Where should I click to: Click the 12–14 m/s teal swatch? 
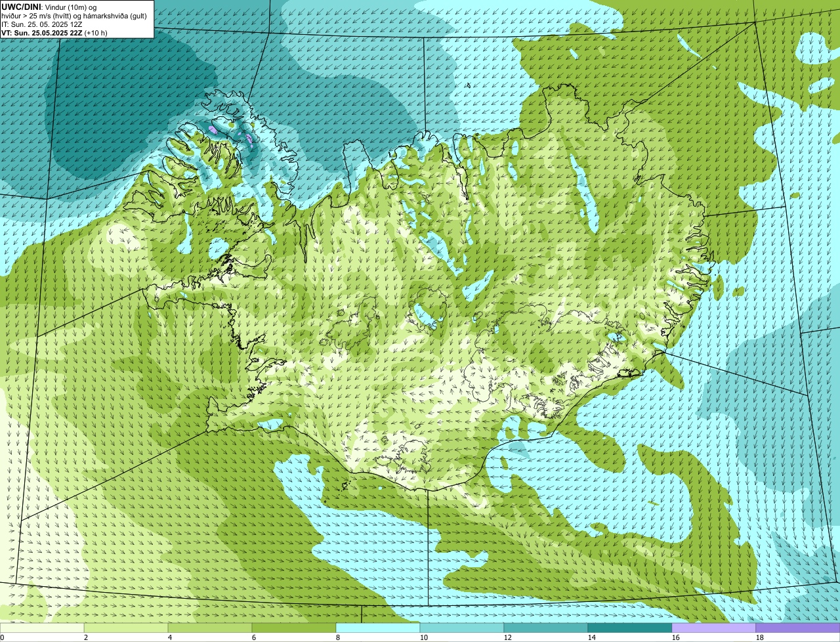[x=546, y=628]
